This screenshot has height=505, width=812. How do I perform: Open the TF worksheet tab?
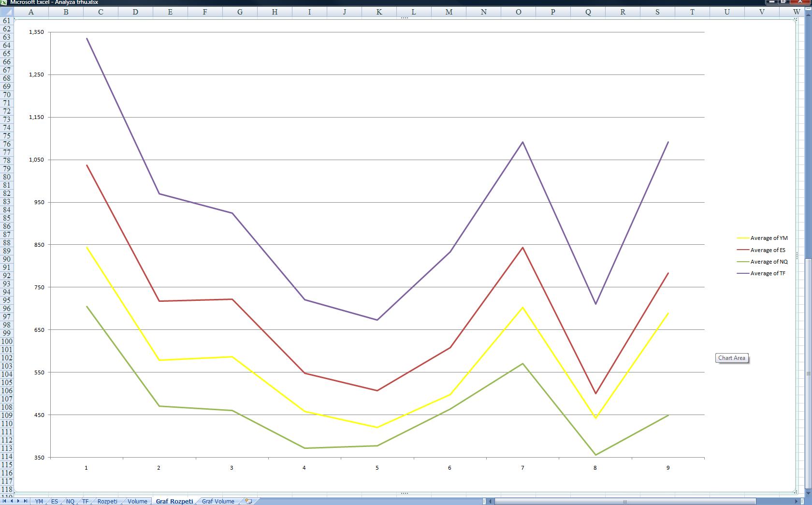[x=86, y=502]
